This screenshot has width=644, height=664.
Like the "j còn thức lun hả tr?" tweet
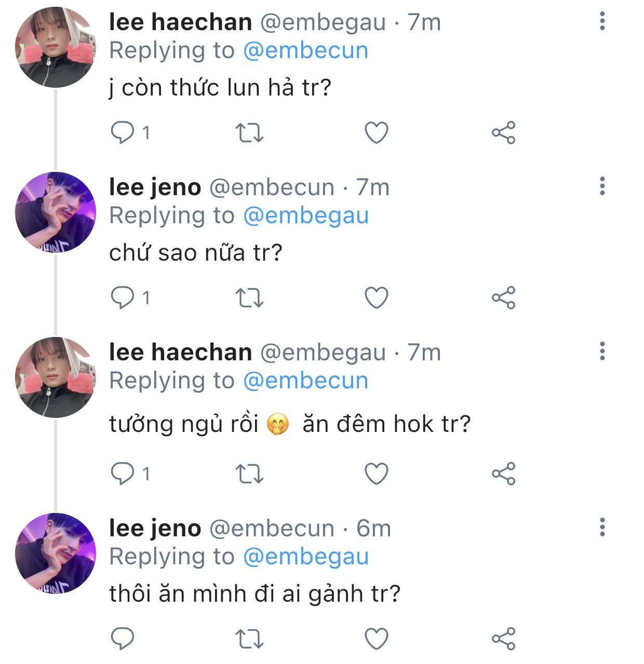[377, 133]
